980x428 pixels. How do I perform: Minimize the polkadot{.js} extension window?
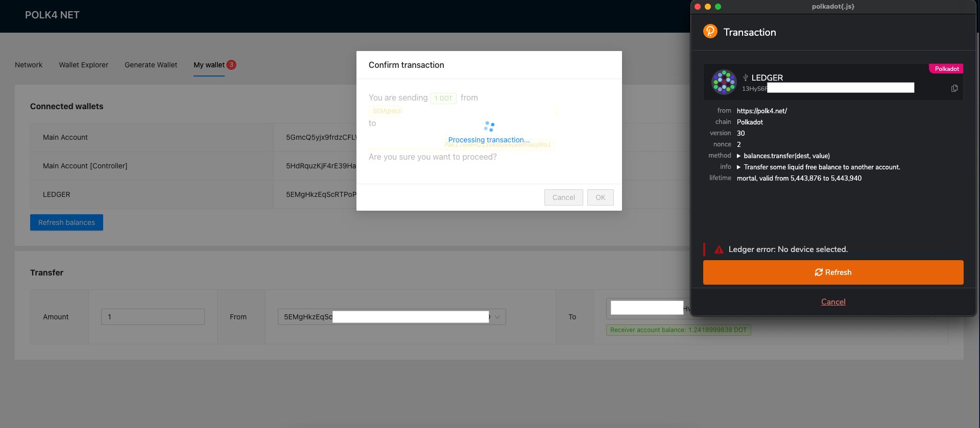click(x=708, y=7)
